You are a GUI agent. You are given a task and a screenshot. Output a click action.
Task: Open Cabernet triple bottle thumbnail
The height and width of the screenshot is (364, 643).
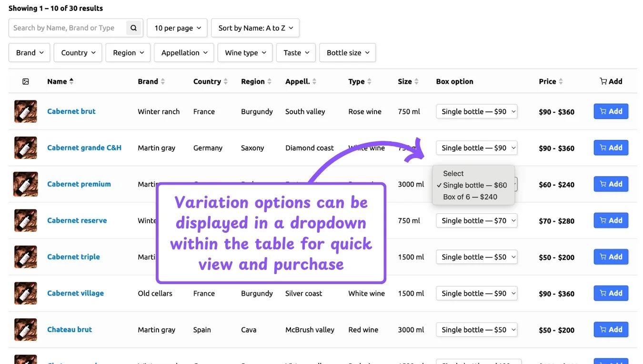coord(26,257)
